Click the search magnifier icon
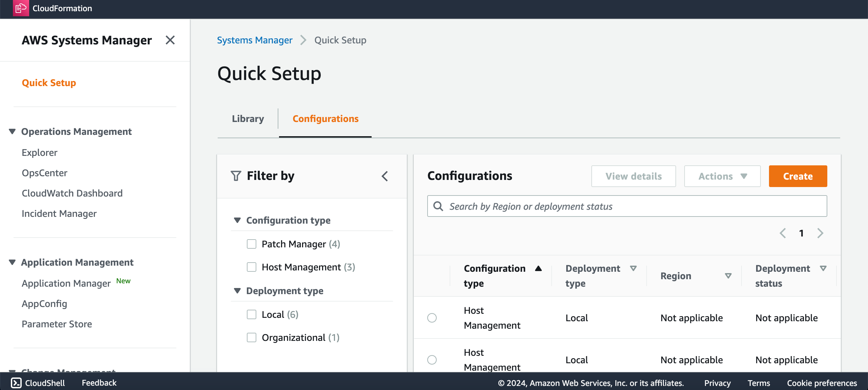The height and width of the screenshot is (390, 868). pos(438,206)
